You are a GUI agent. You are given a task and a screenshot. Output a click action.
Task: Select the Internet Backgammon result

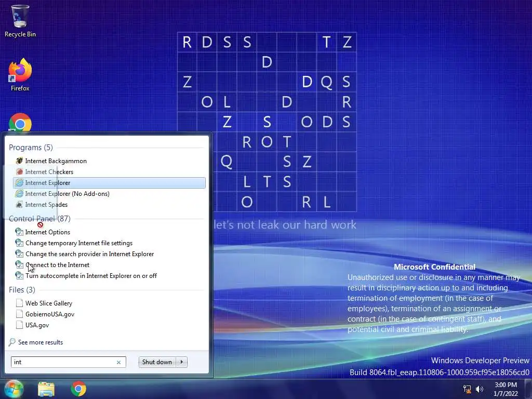click(x=56, y=161)
